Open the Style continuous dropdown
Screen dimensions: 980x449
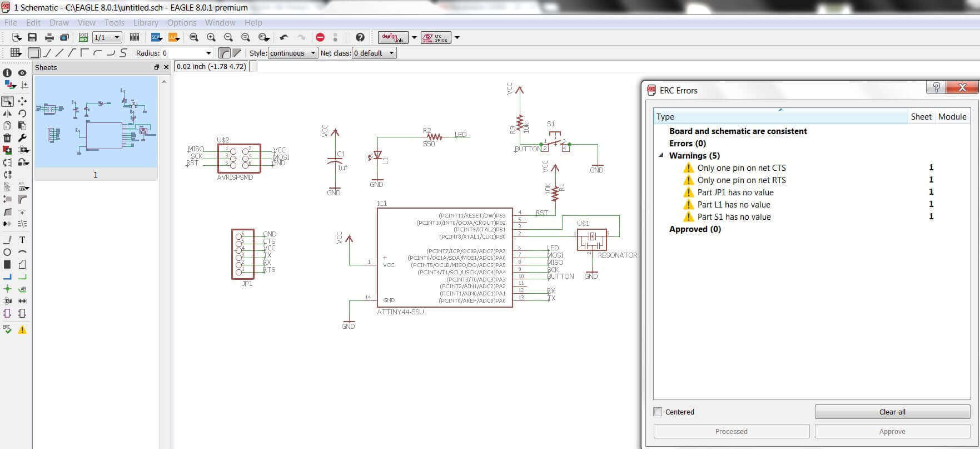[292, 53]
